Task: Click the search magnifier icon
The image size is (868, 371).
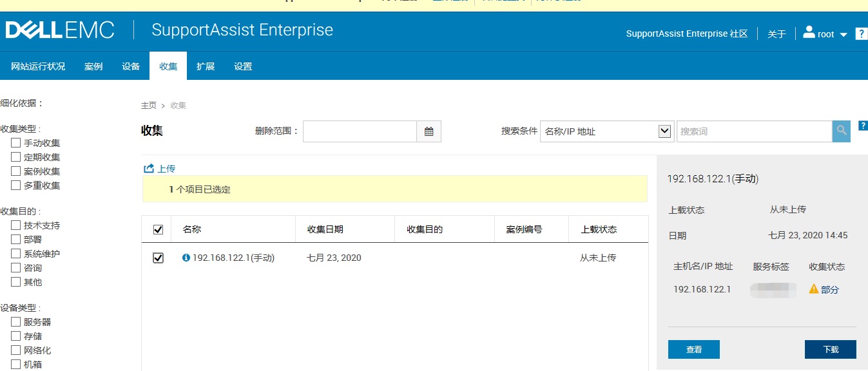Action: [842, 131]
